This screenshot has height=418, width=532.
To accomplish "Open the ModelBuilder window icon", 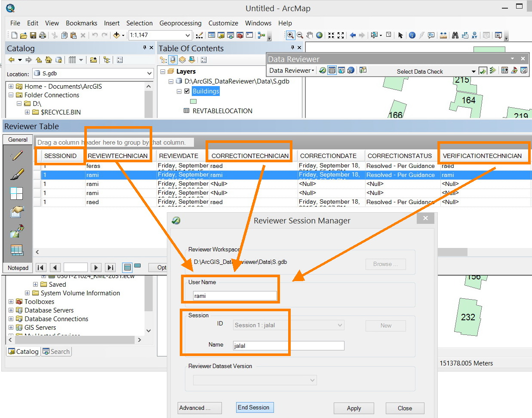I will (261, 35).
